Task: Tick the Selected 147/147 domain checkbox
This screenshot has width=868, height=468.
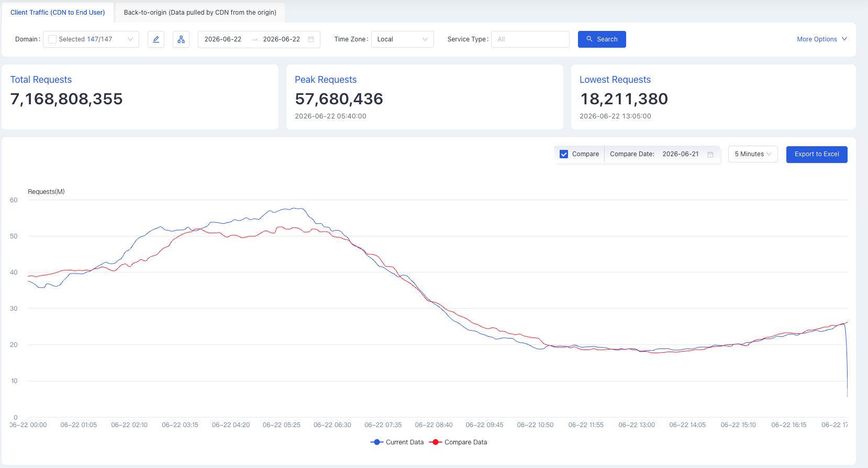Action: 52,39
